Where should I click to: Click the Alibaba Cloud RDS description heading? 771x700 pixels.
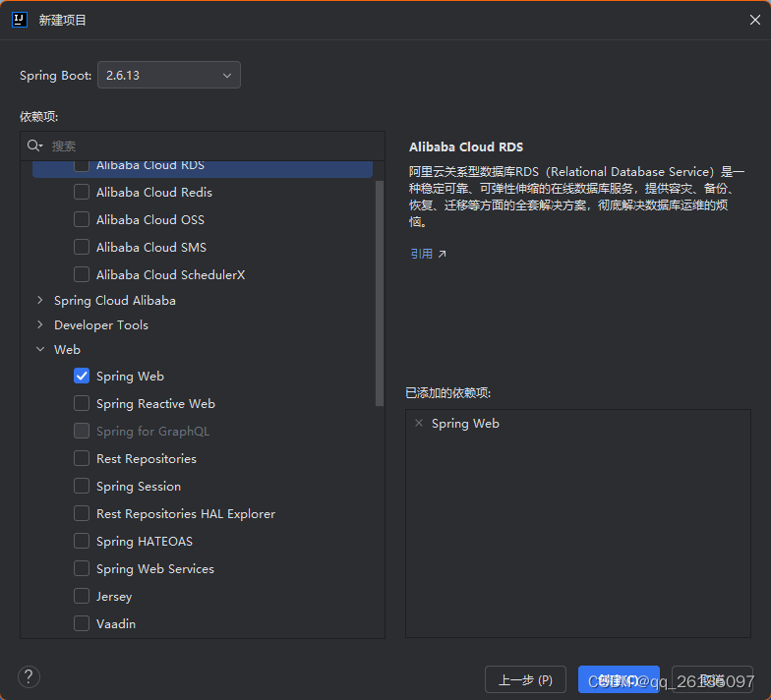click(466, 146)
